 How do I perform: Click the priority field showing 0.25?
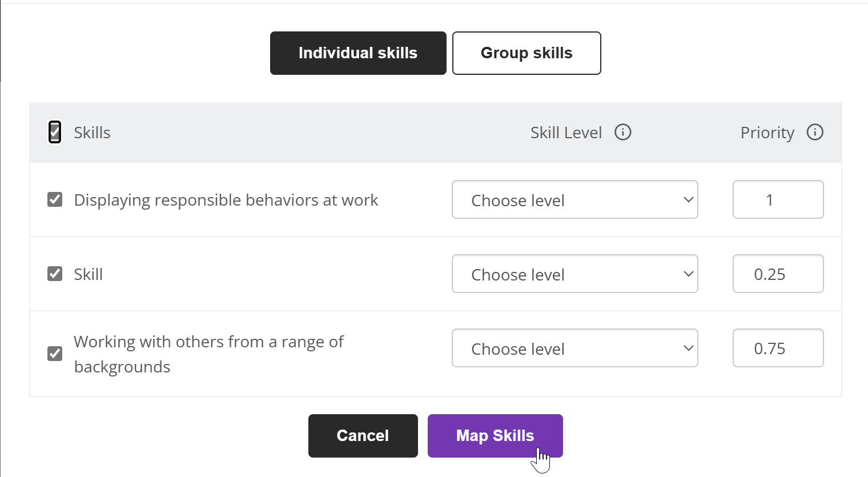tap(778, 274)
